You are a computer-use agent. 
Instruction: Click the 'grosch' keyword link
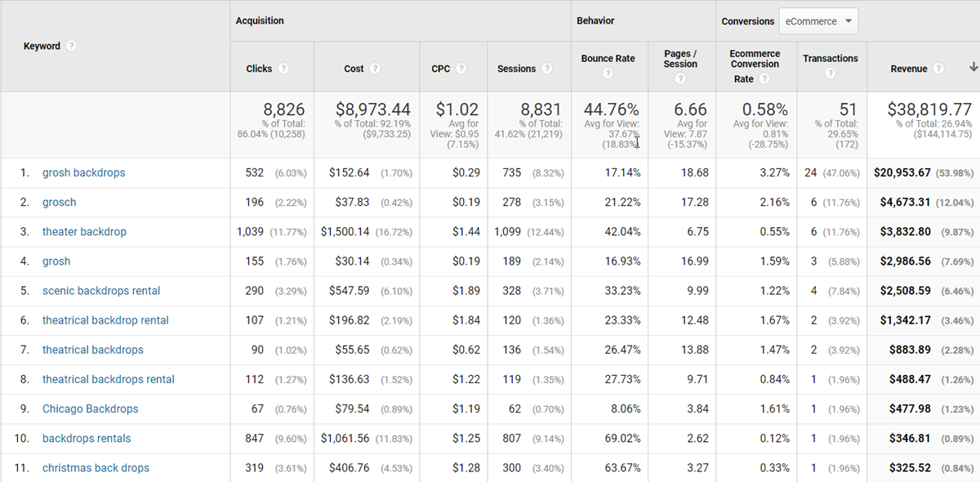tap(59, 203)
